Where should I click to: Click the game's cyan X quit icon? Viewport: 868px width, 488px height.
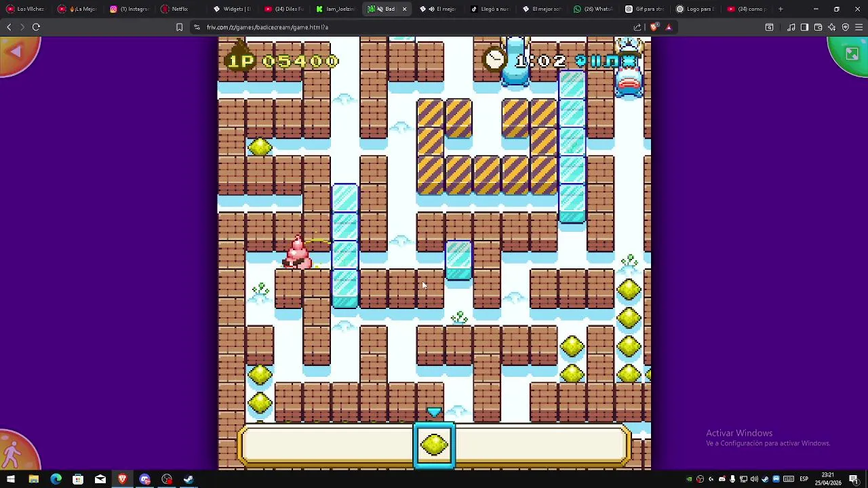click(629, 61)
